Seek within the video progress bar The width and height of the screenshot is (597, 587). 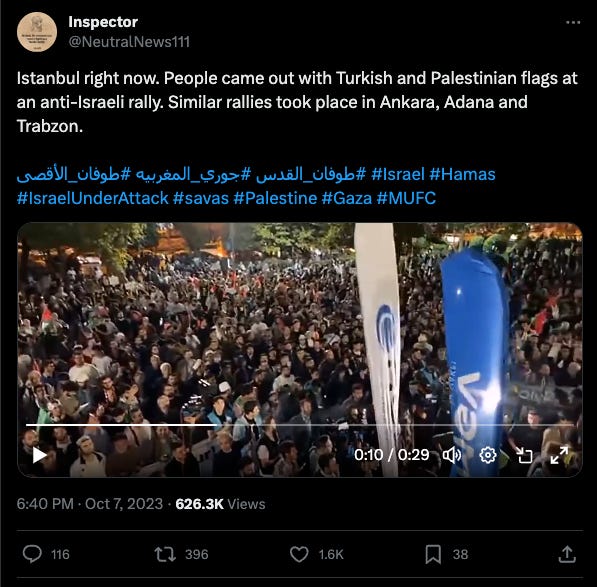(300, 424)
